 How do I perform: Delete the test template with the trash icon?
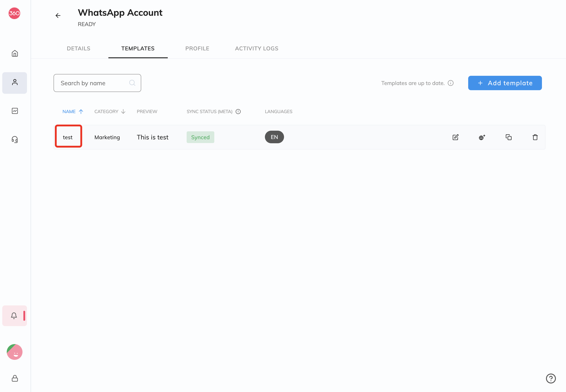click(535, 137)
